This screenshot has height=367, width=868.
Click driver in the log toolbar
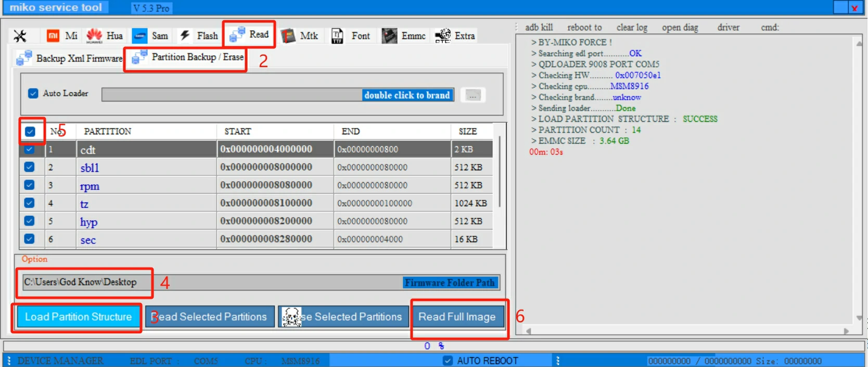tap(728, 28)
